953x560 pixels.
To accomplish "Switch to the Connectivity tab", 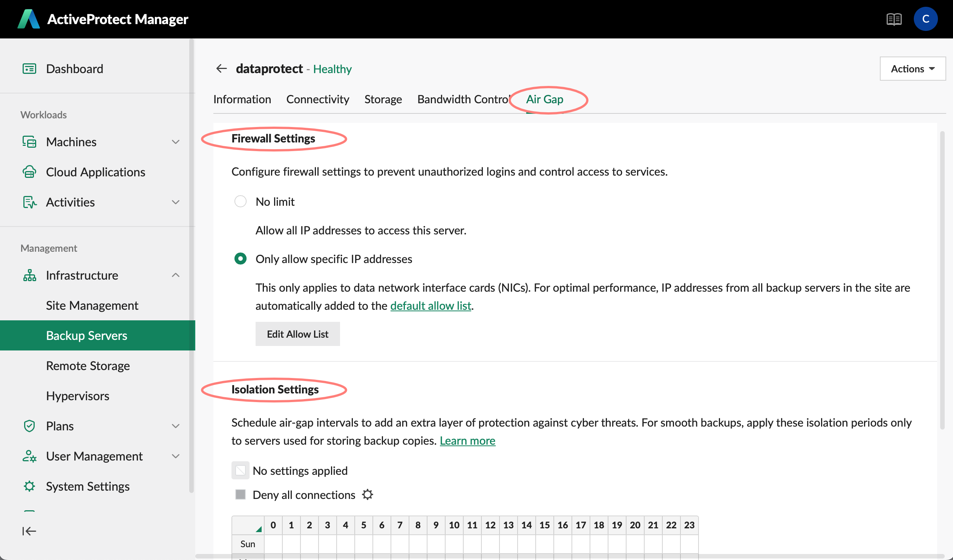I will (x=318, y=99).
